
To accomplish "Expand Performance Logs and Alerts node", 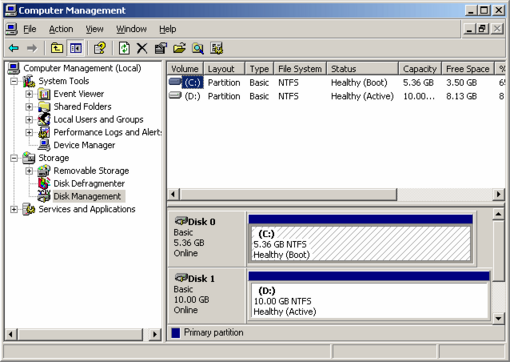I will (x=29, y=133).
